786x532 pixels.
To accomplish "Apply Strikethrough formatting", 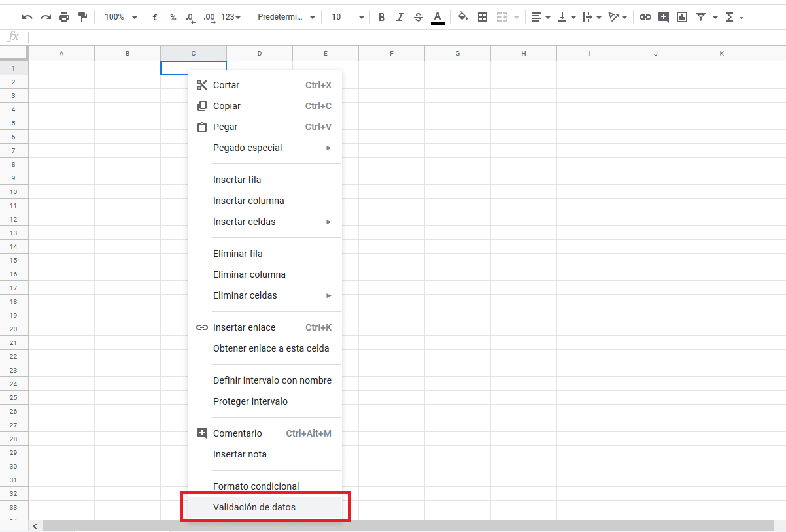I will [x=418, y=16].
